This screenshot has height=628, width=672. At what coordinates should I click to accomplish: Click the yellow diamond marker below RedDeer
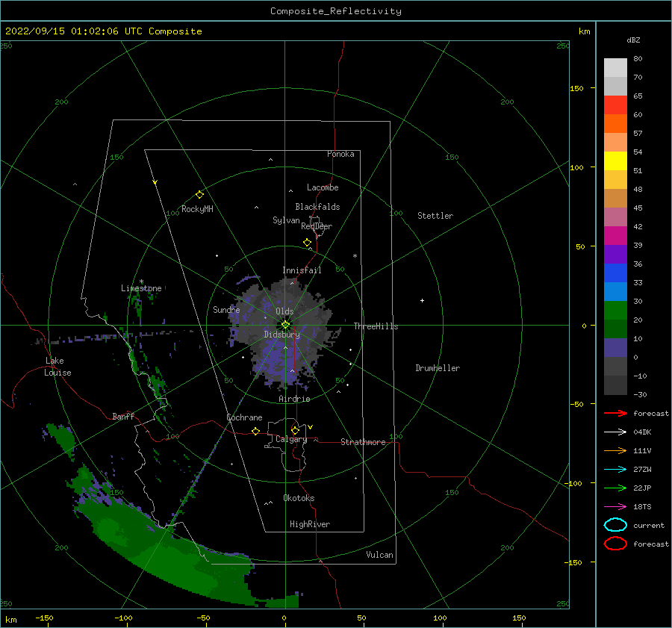[x=308, y=242]
